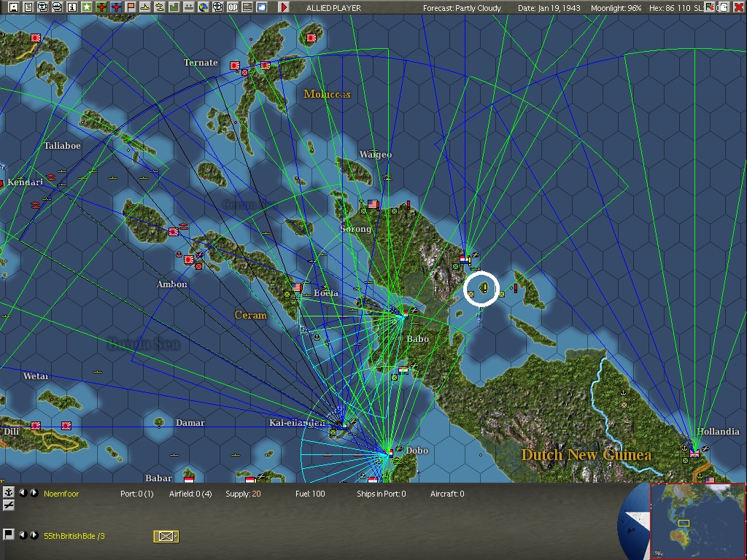Click the crosshair target icon in toolbar

[217, 7]
